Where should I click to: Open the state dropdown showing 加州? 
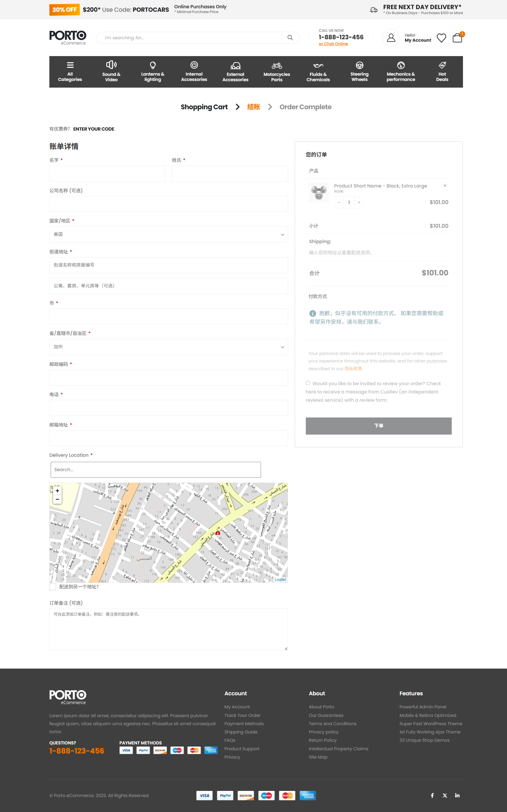[168, 347]
